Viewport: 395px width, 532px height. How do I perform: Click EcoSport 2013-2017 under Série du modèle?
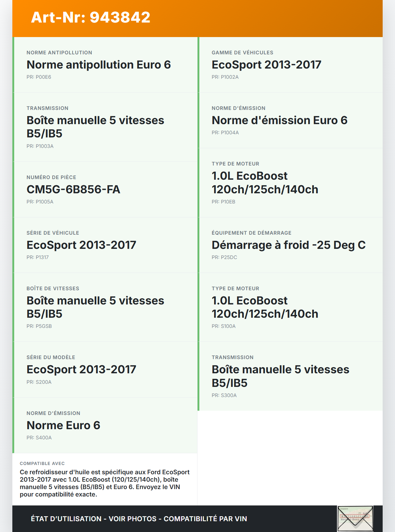click(x=81, y=370)
